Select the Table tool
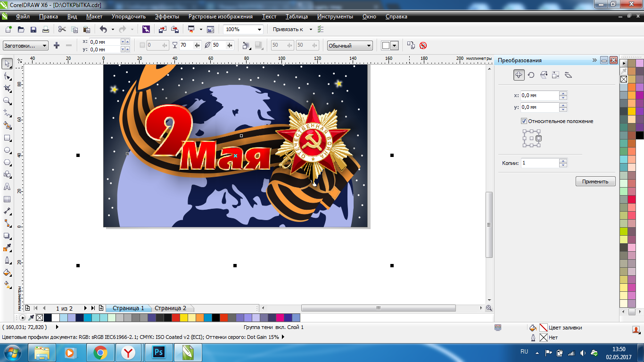The image size is (644, 362). tap(7, 199)
